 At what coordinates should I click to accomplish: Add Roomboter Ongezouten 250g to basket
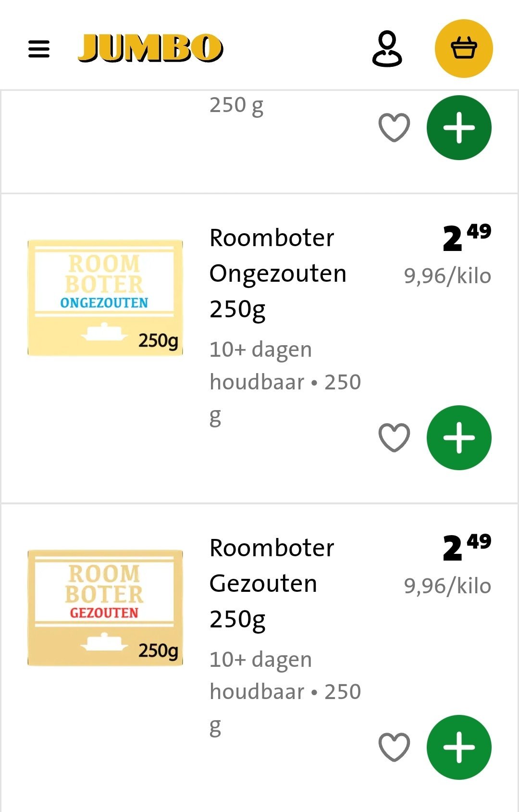(459, 437)
